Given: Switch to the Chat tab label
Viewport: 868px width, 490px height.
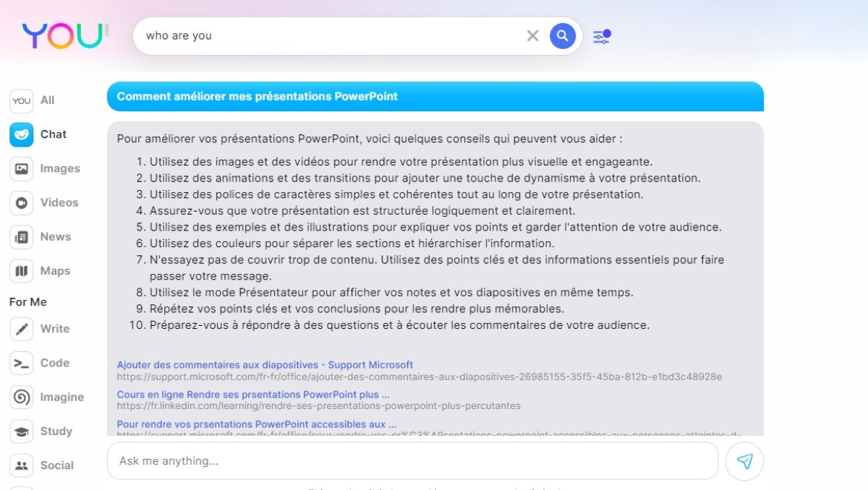Looking at the screenshot, I should click(x=54, y=134).
